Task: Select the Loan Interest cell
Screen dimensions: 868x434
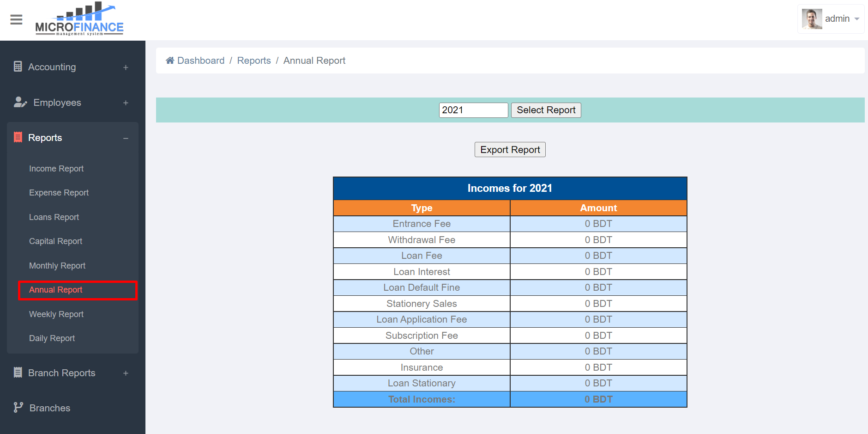Action: [x=422, y=272]
